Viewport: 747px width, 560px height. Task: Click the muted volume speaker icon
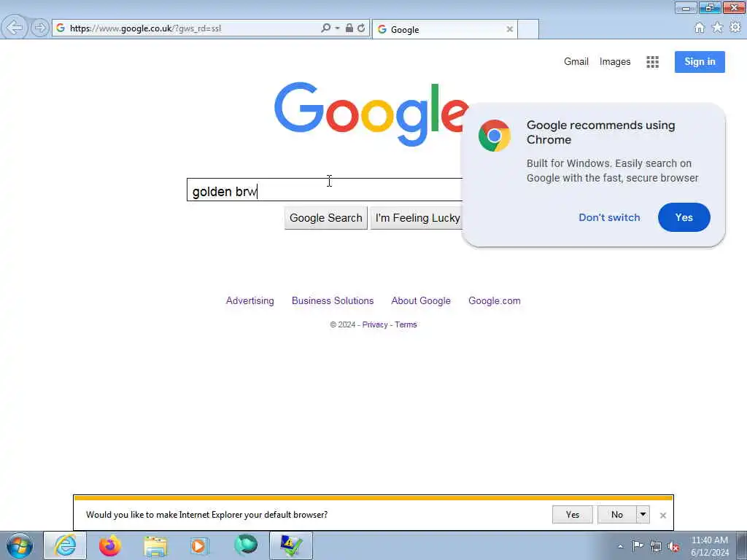point(673,546)
